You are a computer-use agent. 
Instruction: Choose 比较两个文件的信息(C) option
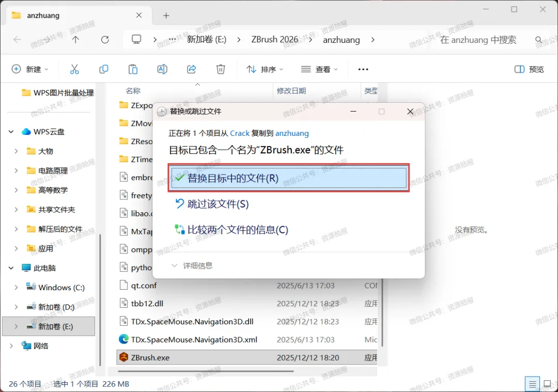click(231, 230)
